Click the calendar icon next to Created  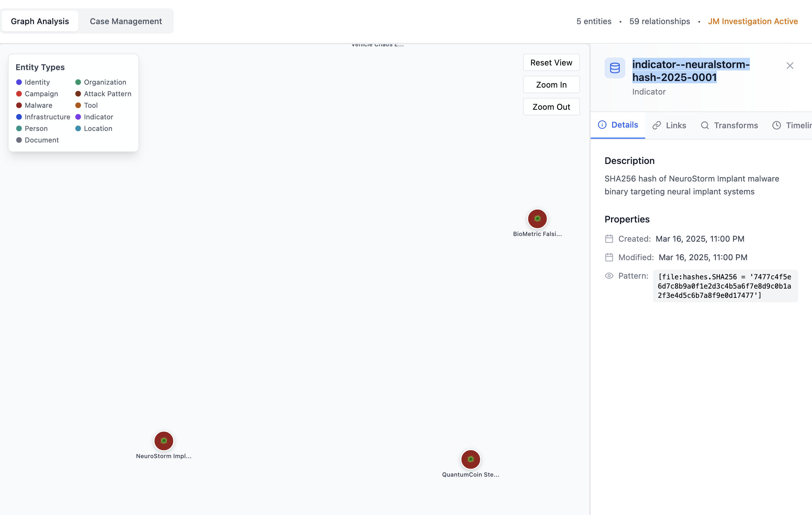[609, 239]
